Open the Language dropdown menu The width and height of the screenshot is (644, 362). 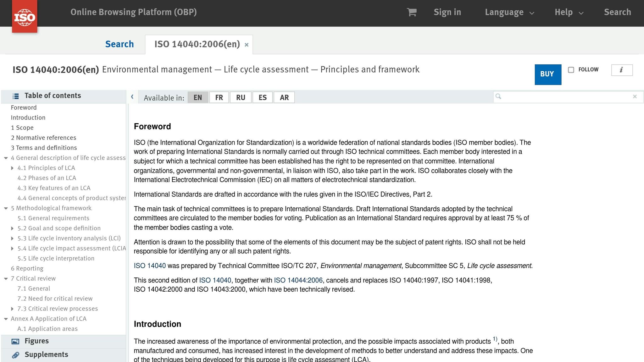point(509,12)
